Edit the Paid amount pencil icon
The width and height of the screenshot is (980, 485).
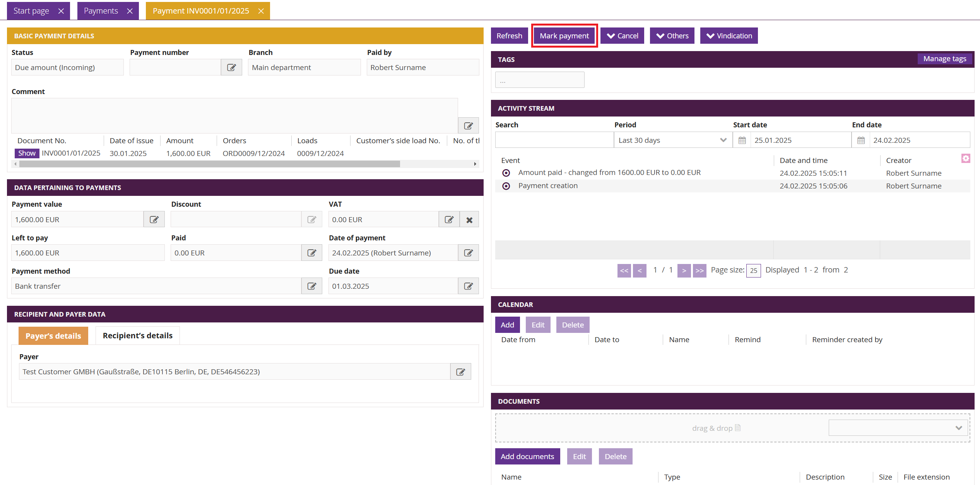311,253
